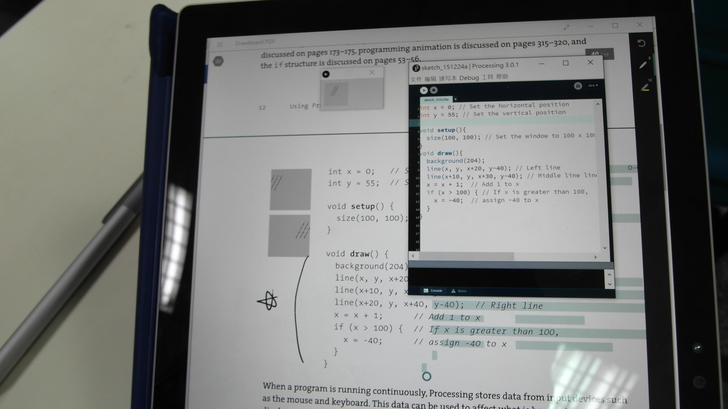This screenshot has height=409, width=728.
Task: Click the sketch output canvas with moving lines
Action: [336, 93]
